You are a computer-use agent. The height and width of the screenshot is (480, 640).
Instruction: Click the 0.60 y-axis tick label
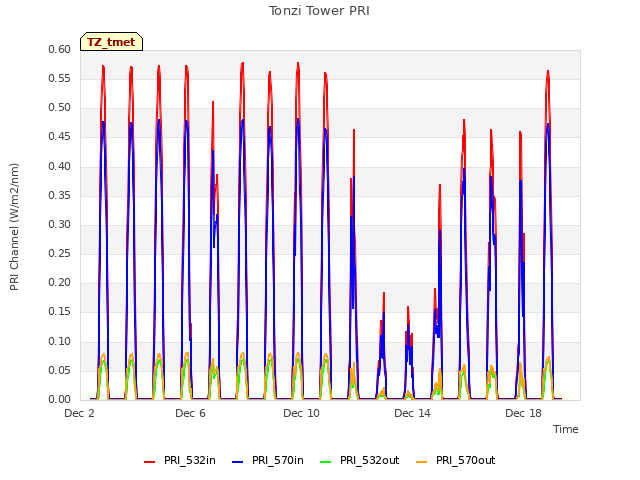(60, 49)
